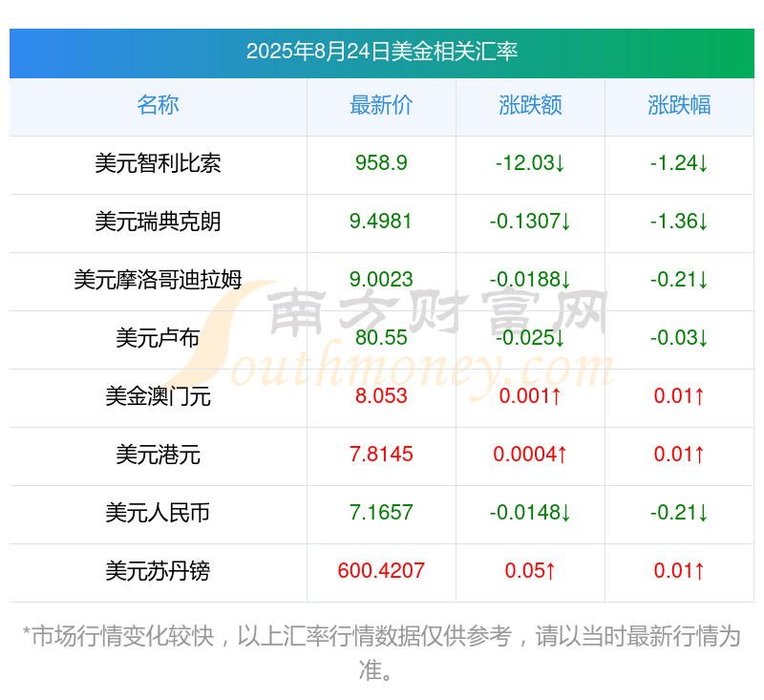This screenshot has height=700, width=764.
Task: Select the 名称 column header
Action: (x=158, y=105)
